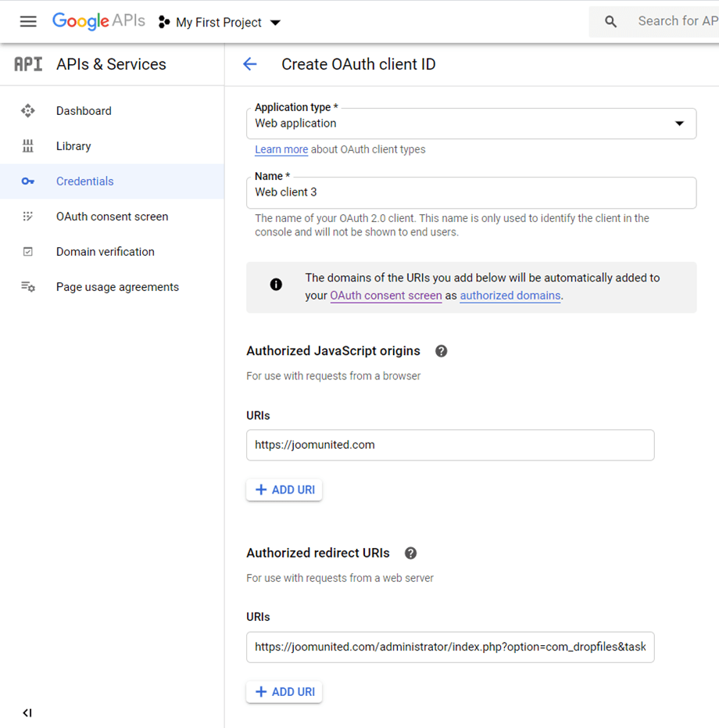Click the Name field containing Web client 3
The image size is (719, 728).
[x=470, y=192]
